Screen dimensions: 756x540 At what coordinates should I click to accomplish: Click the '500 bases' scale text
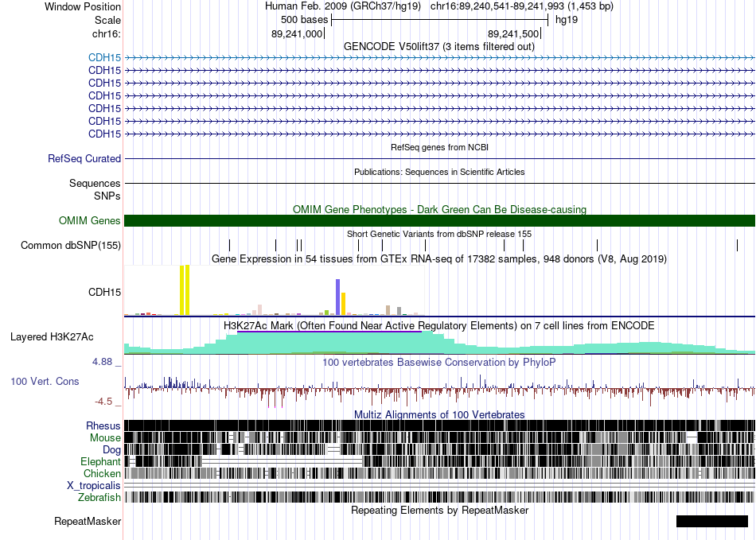pos(304,20)
